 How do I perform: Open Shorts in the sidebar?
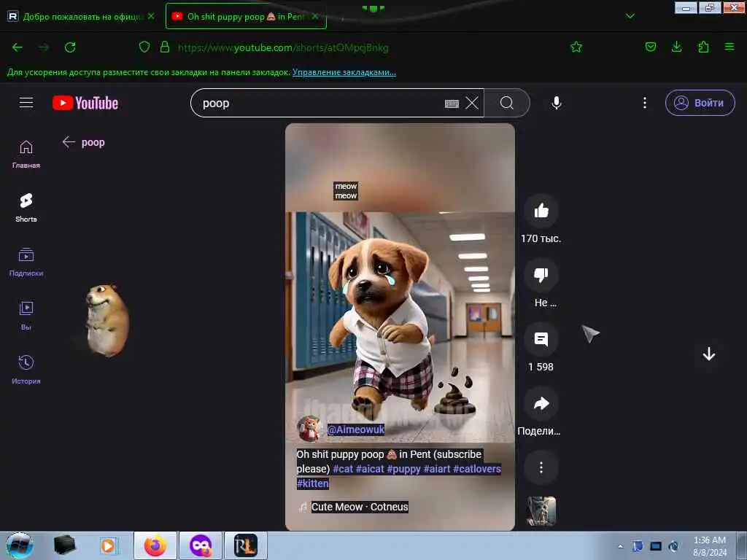click(26, 208)
